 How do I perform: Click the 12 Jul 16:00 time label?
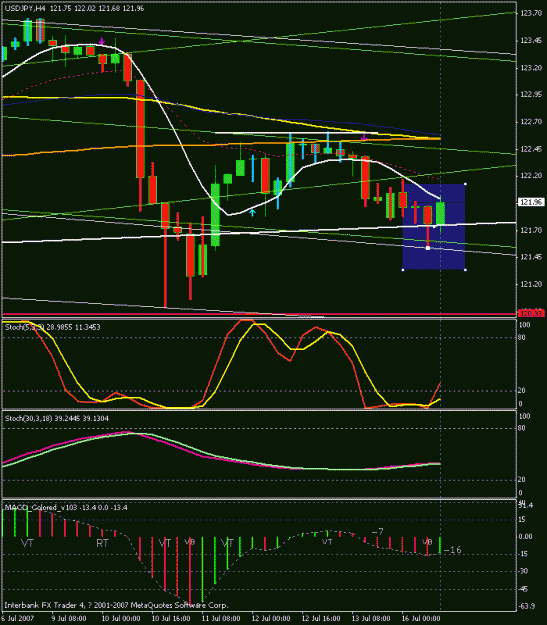321,618
